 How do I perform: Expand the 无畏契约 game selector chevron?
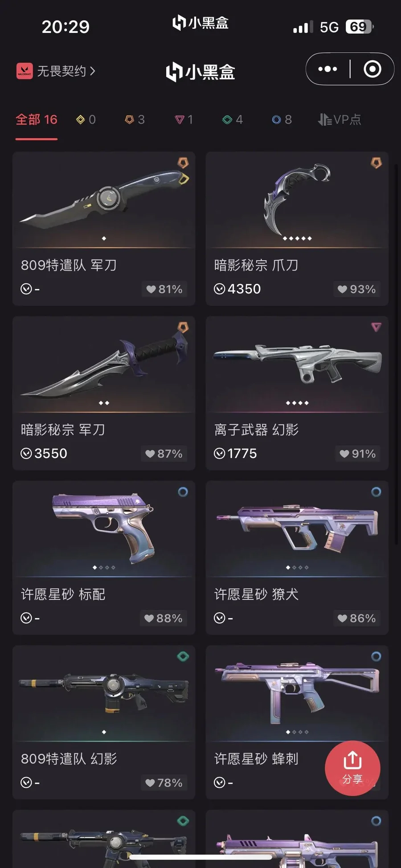(x=93, y=71)
